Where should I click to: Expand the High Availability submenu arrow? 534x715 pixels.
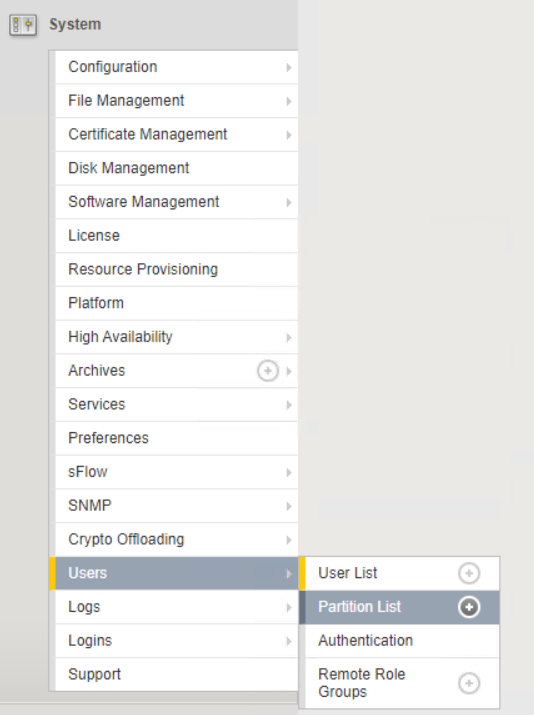289,337
